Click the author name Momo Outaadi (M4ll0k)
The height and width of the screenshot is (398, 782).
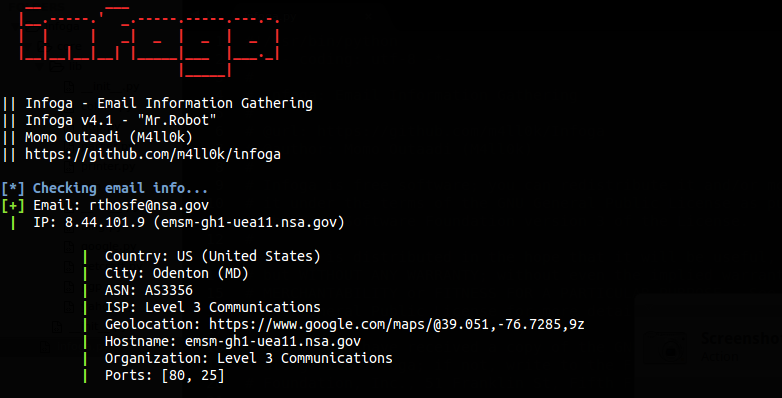tap(109, 137)
